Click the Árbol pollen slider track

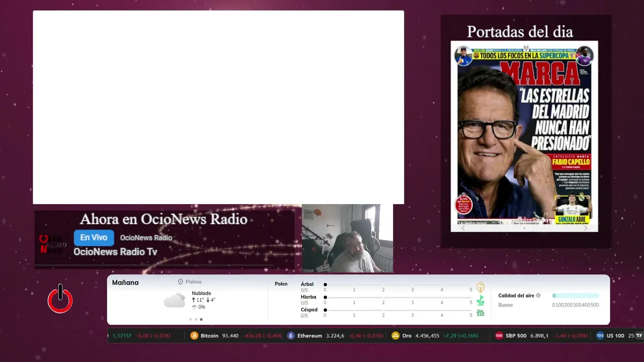tap(398, 285)
